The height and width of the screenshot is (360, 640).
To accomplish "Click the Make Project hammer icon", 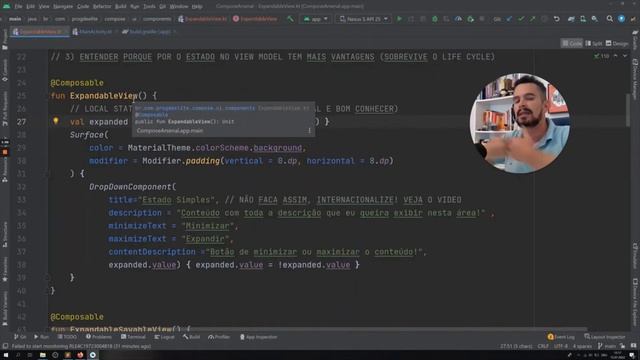I will [x=290, y=19].
